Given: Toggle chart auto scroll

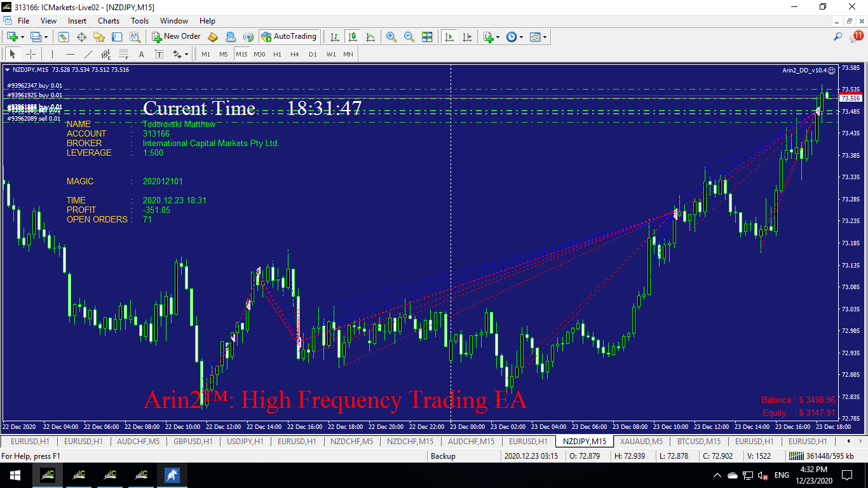Looking at the screenshot, I should click(450, 37).
